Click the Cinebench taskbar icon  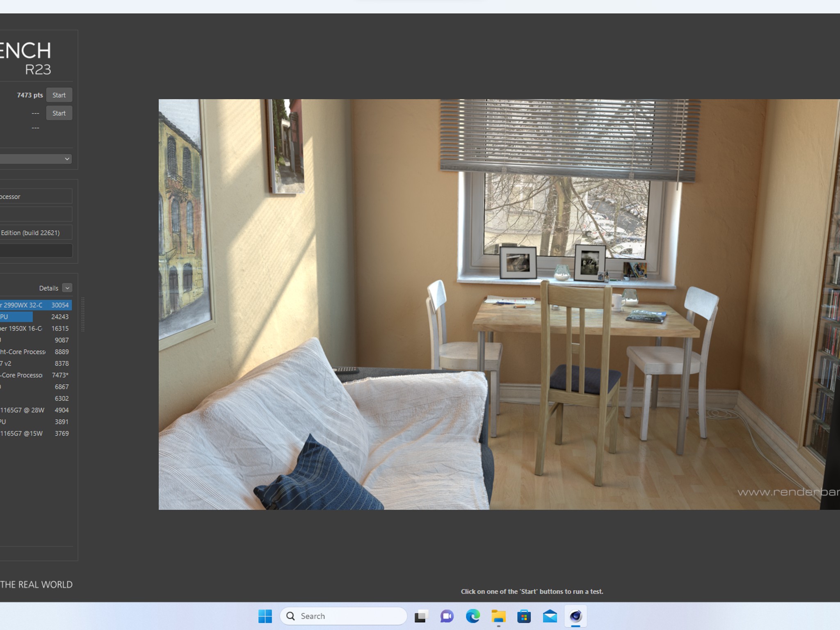pos(576,616)
